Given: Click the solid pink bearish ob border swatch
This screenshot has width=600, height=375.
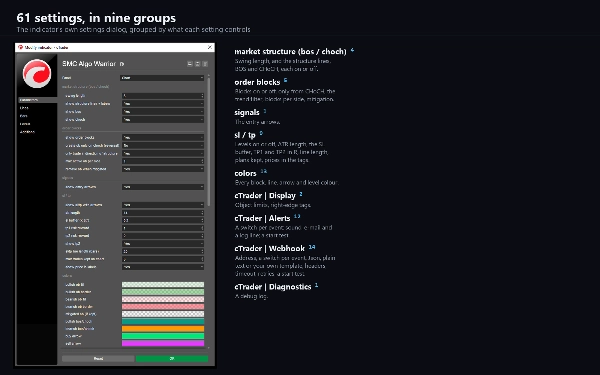Looking at the screenshot, I should pos(163,307).
